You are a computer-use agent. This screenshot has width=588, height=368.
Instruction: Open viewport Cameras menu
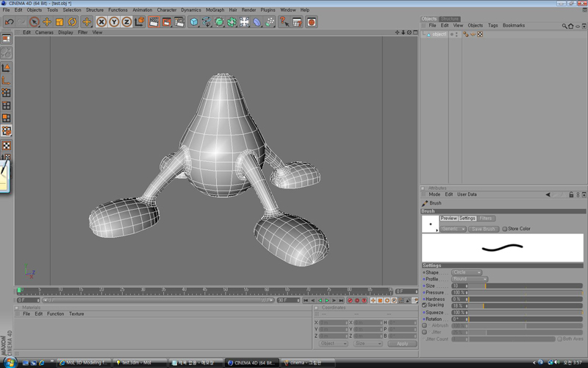pos(44,32)
